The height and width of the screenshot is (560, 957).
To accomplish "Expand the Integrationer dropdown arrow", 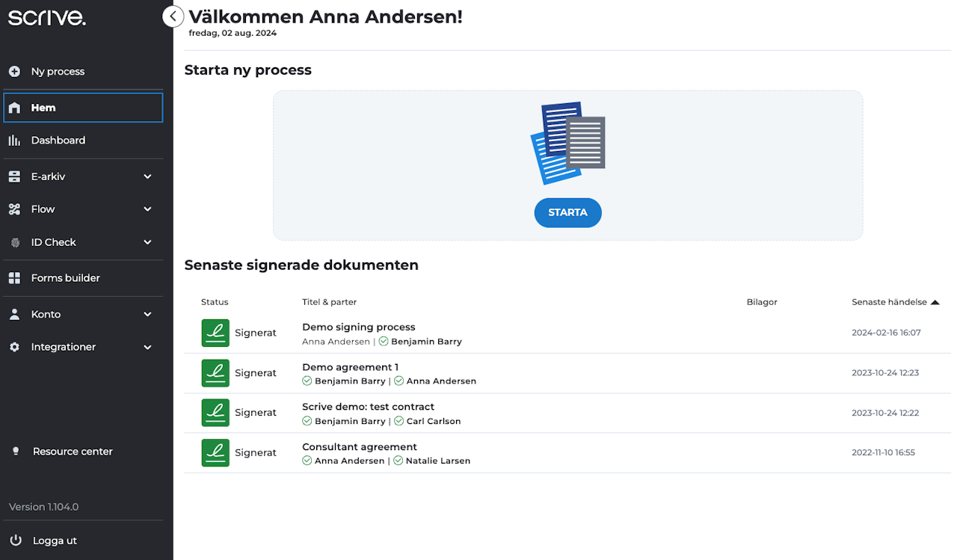I will [147, 348].
